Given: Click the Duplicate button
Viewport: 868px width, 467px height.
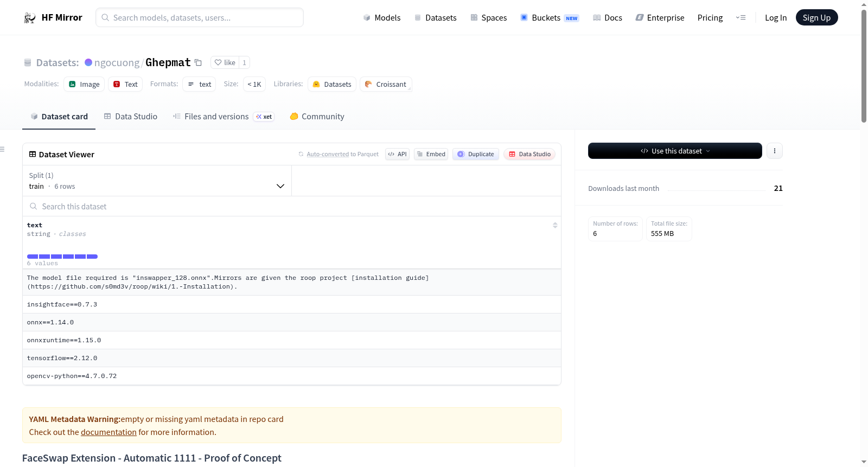Looking at the screenshot, I should coord(476,154).
